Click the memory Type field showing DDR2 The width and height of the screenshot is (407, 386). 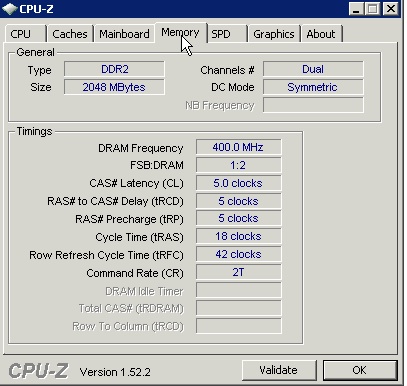(114, 69)
